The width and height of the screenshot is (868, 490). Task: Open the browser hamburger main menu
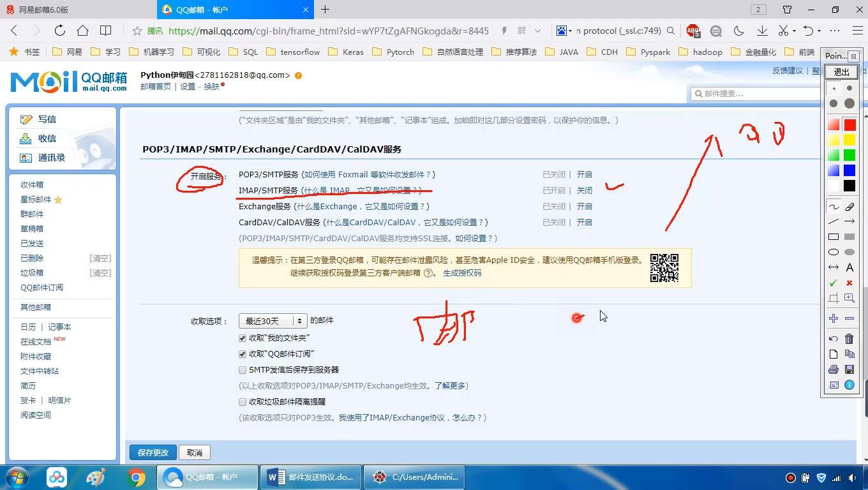click(x=858, y=31)
